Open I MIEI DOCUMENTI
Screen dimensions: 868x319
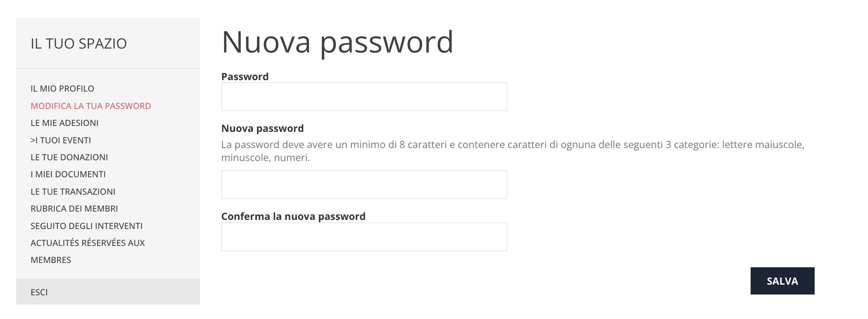point(68,174)
